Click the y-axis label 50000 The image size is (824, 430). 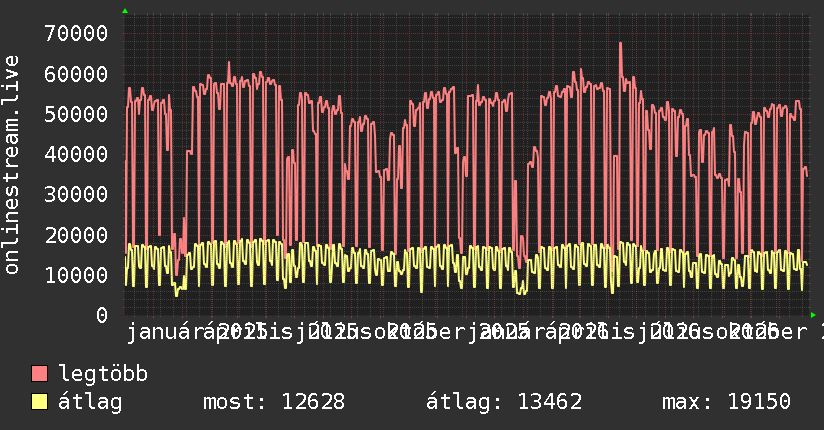(x=76, y=114)
